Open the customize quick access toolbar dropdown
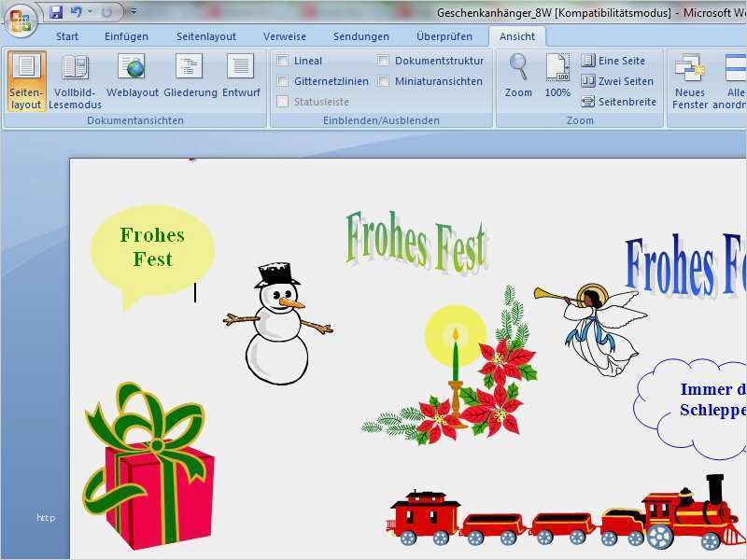This screenshot has height=560, width=747. (x=134, y=12)
